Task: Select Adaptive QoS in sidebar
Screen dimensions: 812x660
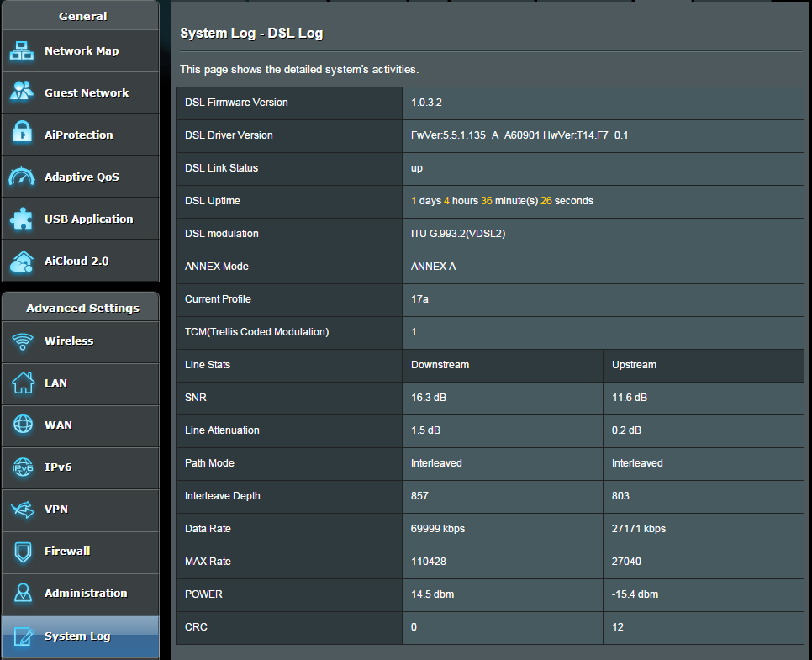Action: [80, 177]
